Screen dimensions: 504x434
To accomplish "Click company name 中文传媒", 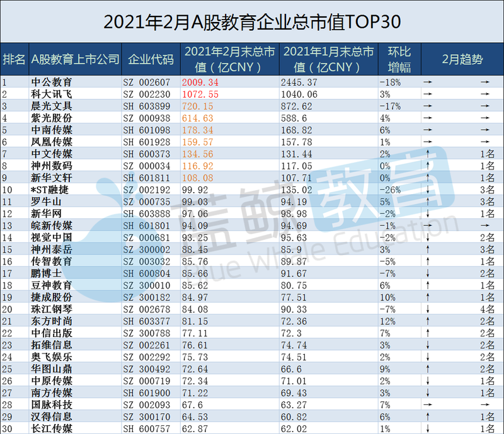I will pyautogui.click(x=52, y=154).
